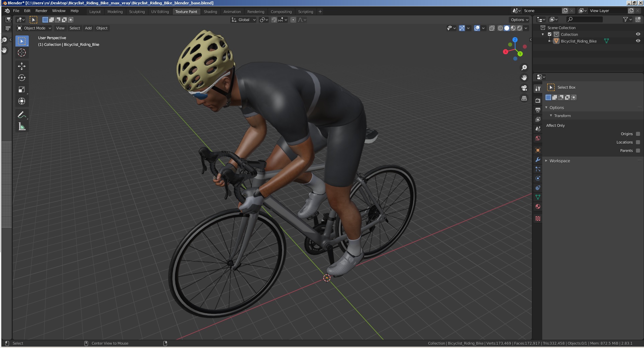Select the Rotate tool

coord(22,78)
